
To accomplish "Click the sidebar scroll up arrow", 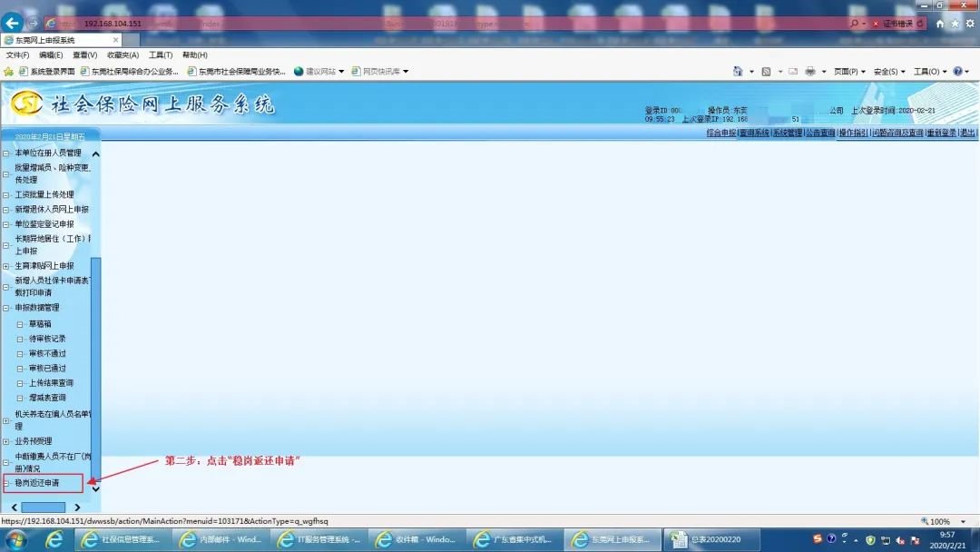I will coord(95,153).
